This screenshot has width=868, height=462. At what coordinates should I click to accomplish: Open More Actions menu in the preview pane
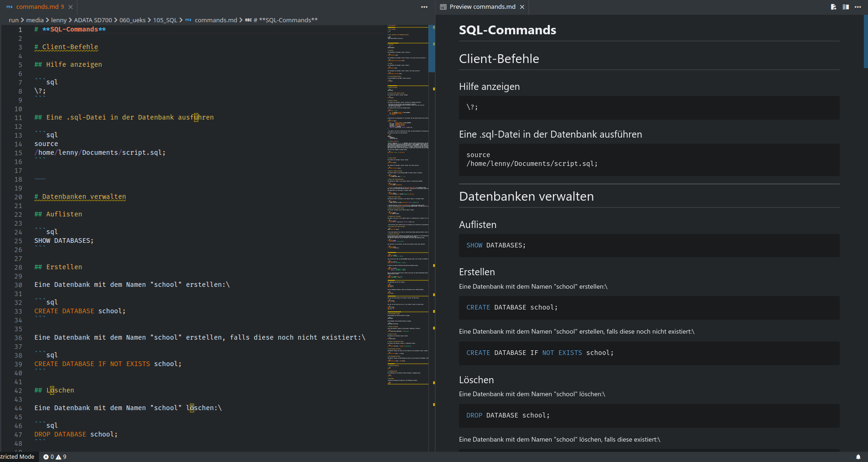857,7
